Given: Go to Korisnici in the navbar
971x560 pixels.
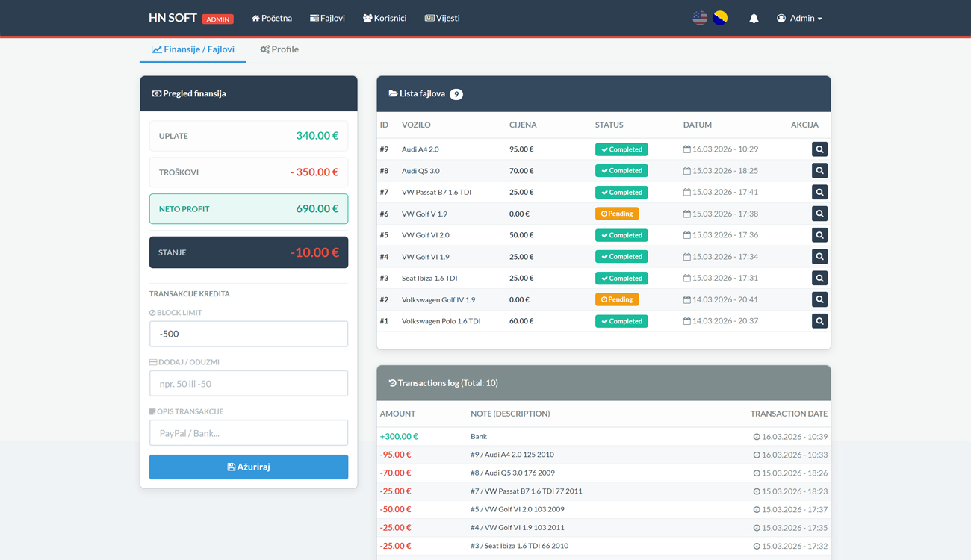Looking at the screenshot, I should (385, 19).
